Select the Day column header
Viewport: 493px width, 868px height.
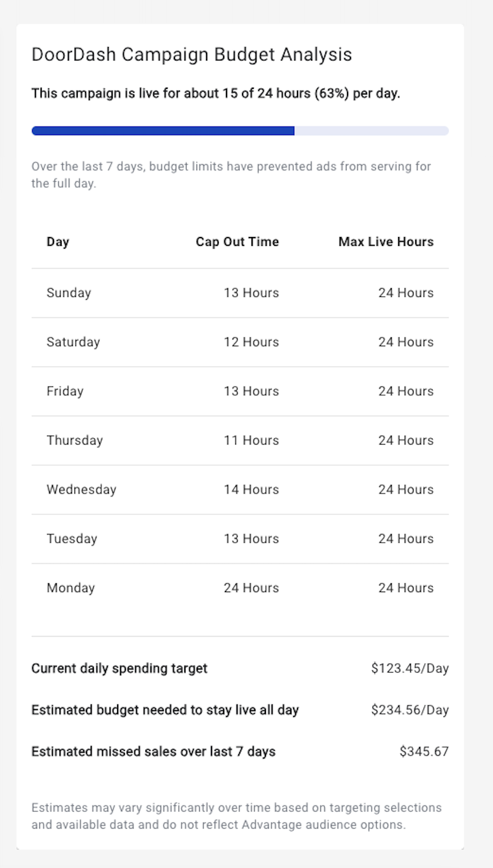[x=58, y=241]
